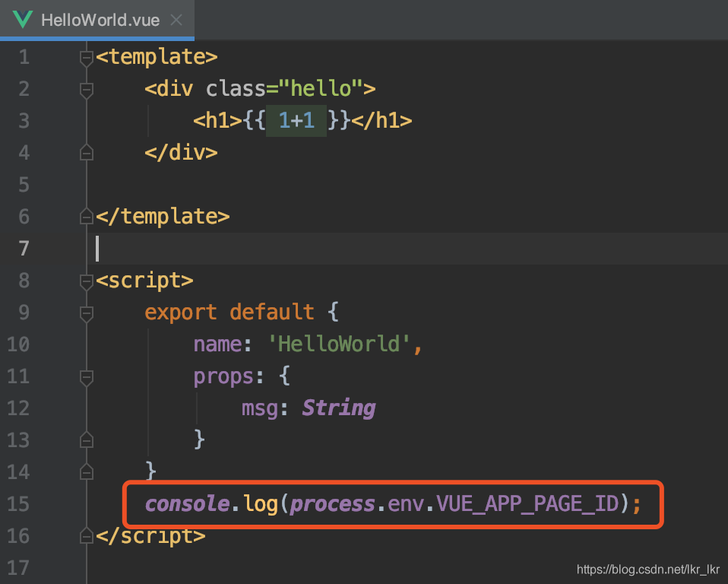This screenshot has width=728, height=584.
Task: Collapse the <template> block on line 1
Action: click(x=87, y=58)
